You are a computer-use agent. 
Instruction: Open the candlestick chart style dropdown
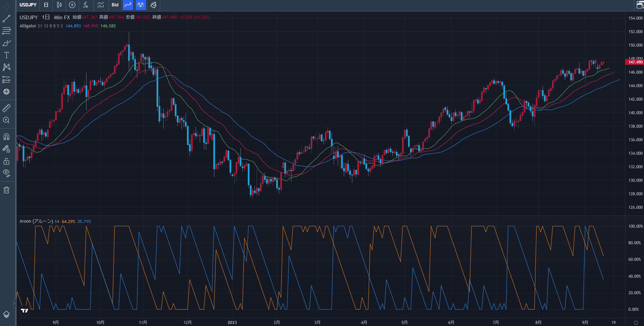59,5
